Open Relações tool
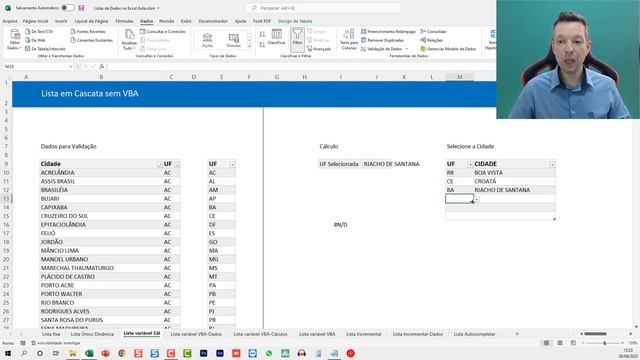640x360 pixels. click(x=431, y=40)
